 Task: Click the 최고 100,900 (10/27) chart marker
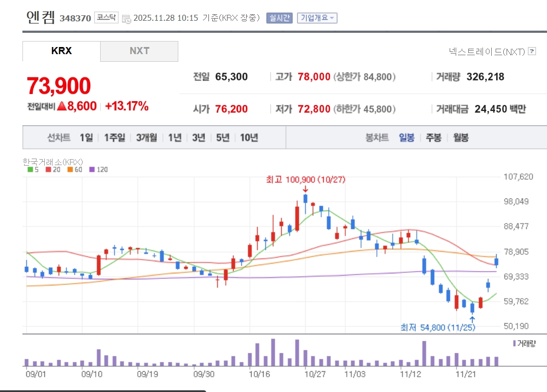point(306,180)
